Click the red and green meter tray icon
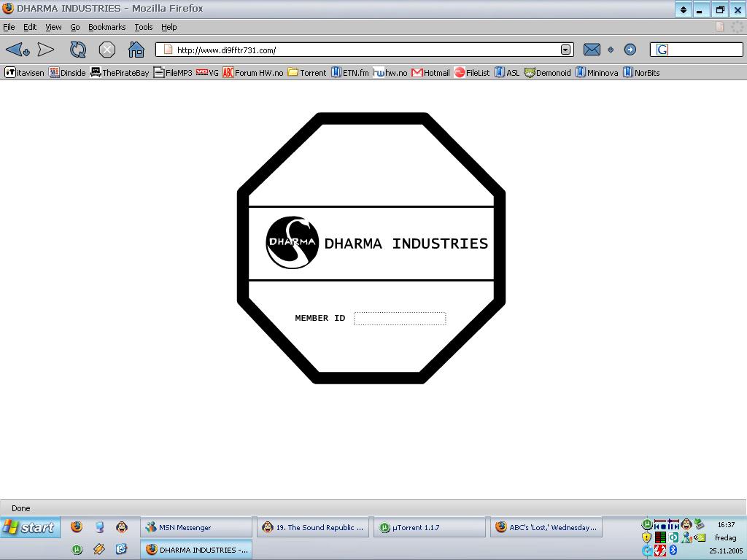 click(x=661, y=537)
